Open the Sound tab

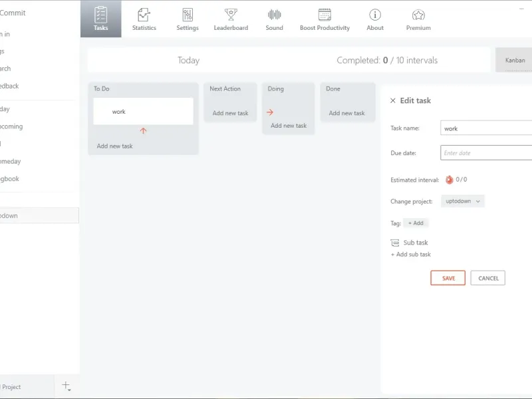click(274, 19)
